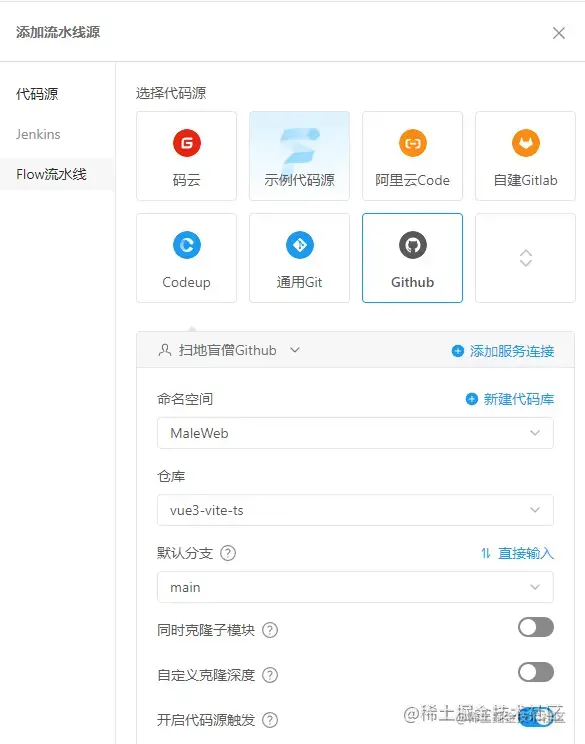Click the 命名空间 label
This screenshot has width=585, height=744.
click(x=185, y=399)
